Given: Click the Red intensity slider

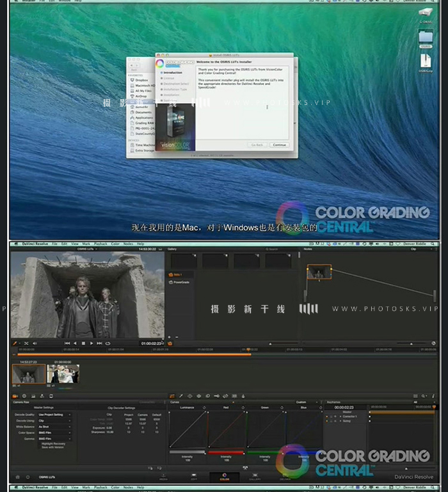Looking at the screenshot, I should coord(226,452).
